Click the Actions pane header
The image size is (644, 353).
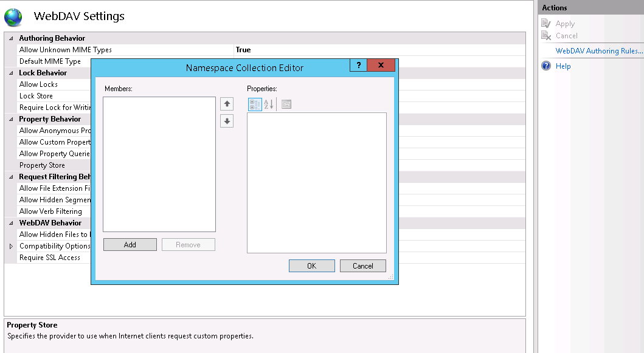click(590, 7)
